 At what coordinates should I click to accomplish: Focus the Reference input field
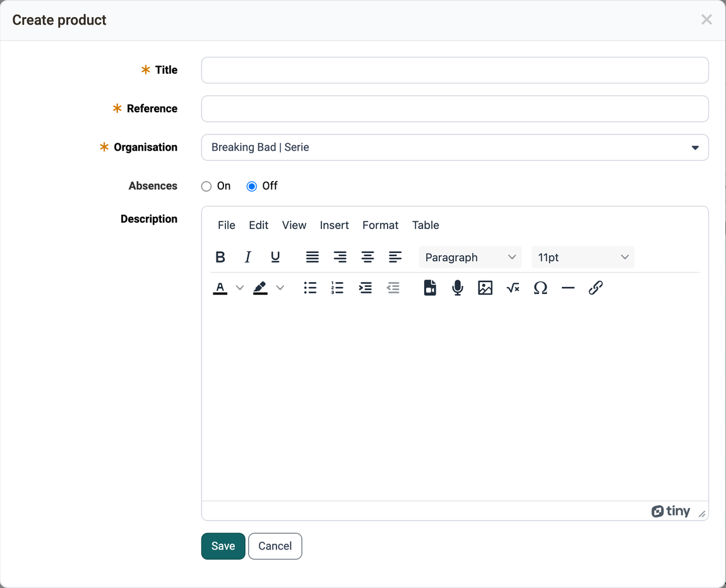[455, 109]
